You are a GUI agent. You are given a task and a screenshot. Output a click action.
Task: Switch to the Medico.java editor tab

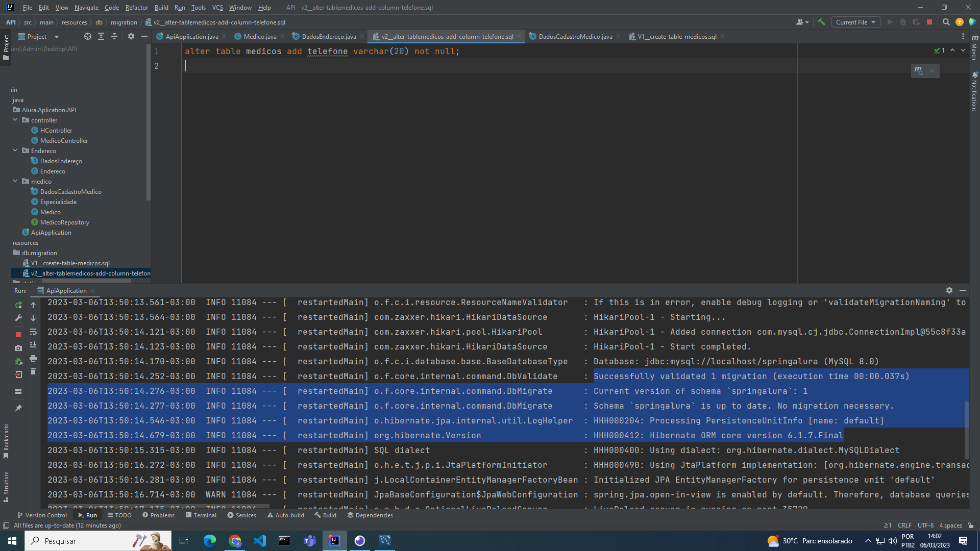coord(260,36)
